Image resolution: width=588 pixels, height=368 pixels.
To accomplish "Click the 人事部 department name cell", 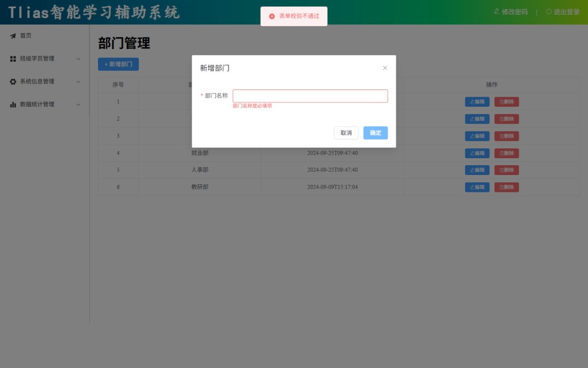I will click(x=200, y=170).
